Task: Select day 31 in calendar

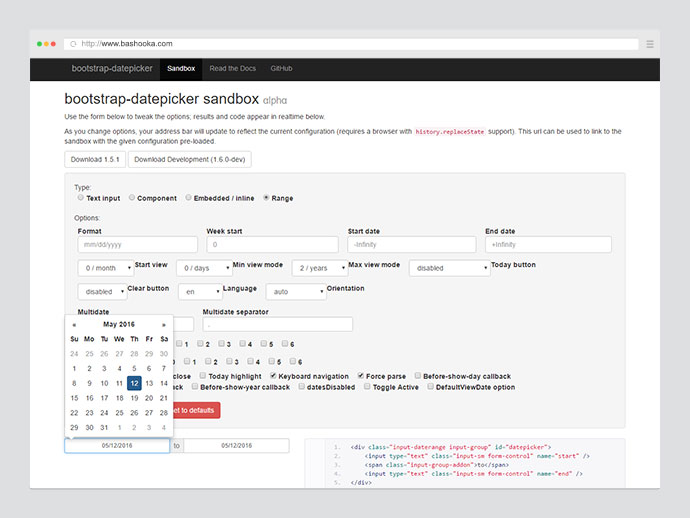Action: click(x=104, y=427)
